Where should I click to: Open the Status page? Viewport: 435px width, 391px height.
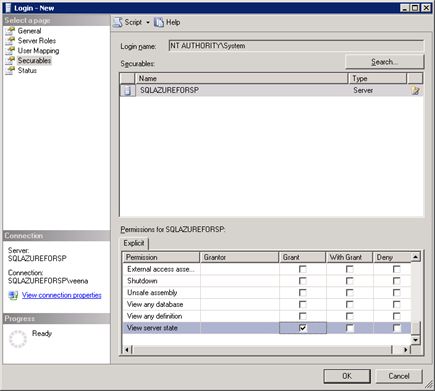point(27,70)
